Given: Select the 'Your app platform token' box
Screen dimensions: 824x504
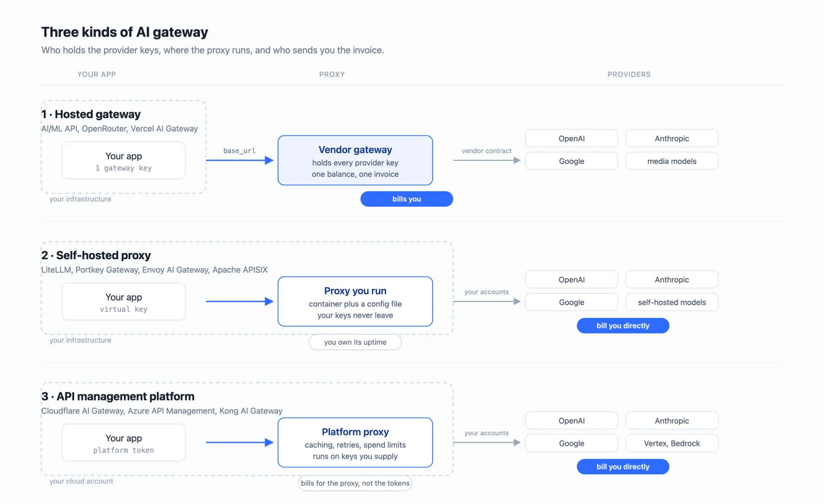Looking at the screenshot, I should point(124,442).
